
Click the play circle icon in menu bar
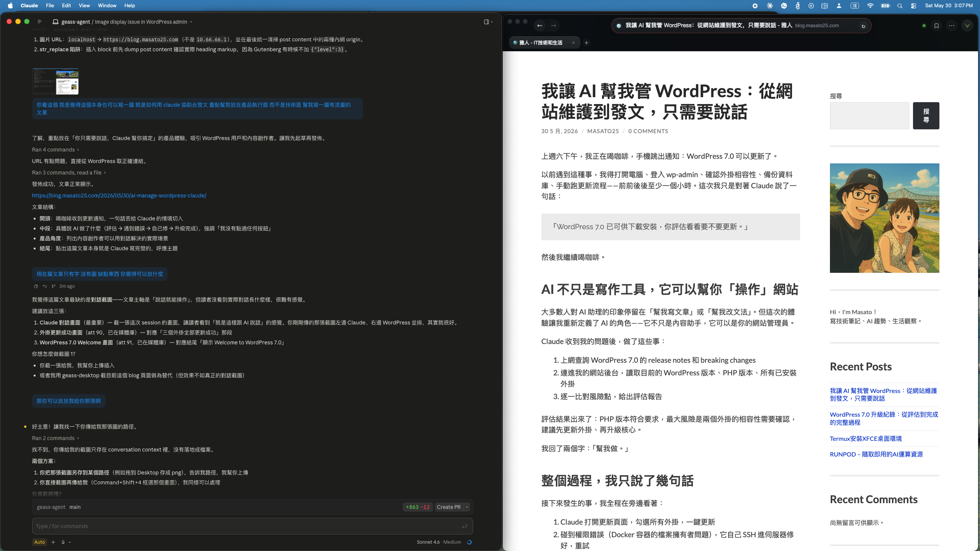click(x=811, y=6)
